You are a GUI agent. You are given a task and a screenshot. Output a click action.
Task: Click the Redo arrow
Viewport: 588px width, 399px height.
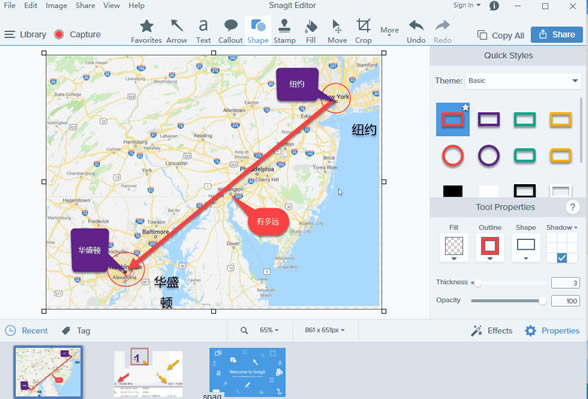[442, 32]
